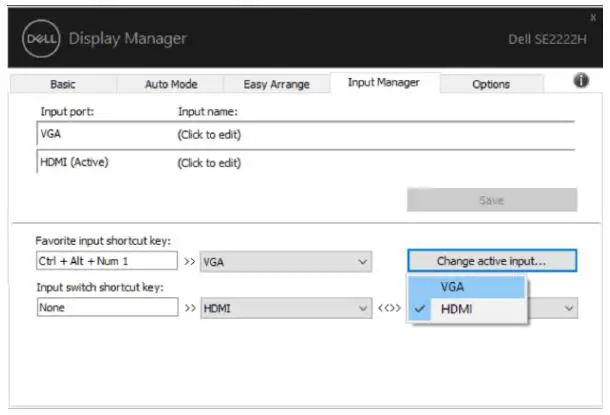Select the HDMI (Active) input port label

click(74, 162)
